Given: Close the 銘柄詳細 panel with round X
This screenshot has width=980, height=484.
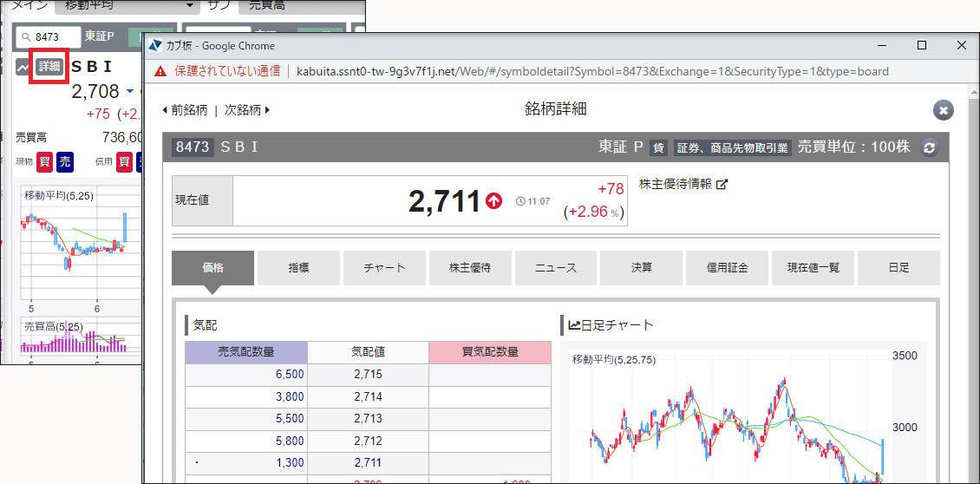Looking at the screenshot, I should (x=943, y=111).
